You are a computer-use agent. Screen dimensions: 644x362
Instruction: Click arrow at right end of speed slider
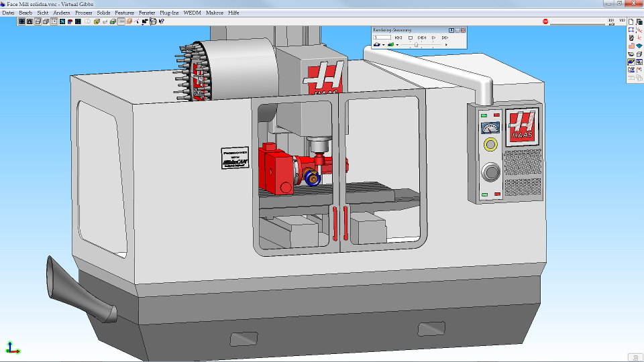click(446, 45)
